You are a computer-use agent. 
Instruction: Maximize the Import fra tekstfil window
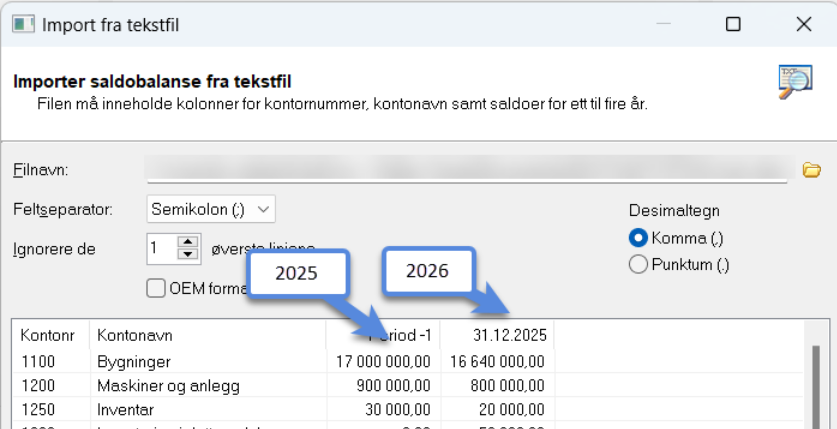tap(733, 23)
